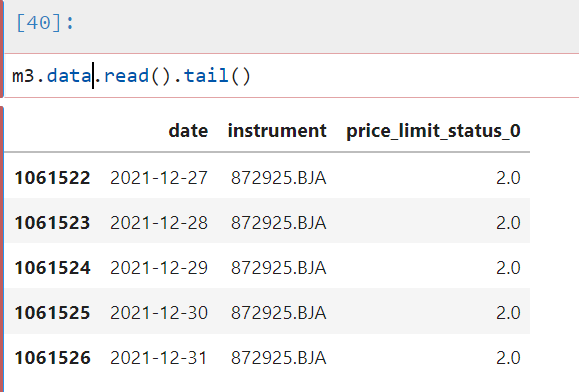
Task: Select row index 1061525
Action: click(52, 313)
